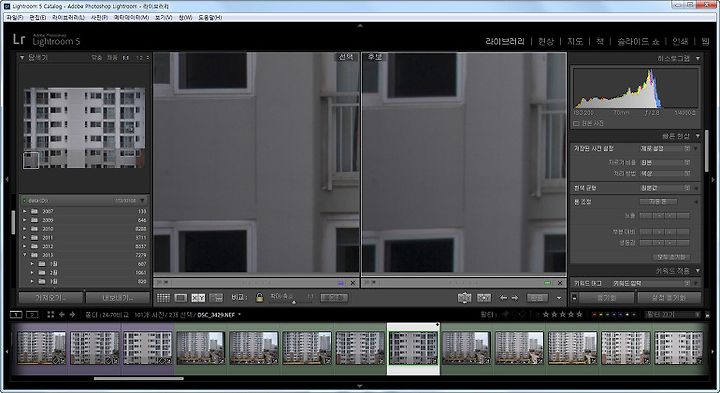Image resolution: width=720 pixels, height=393 pixels.
Task: Click the Swap select and candidate icon
Action: coord(465,298)
